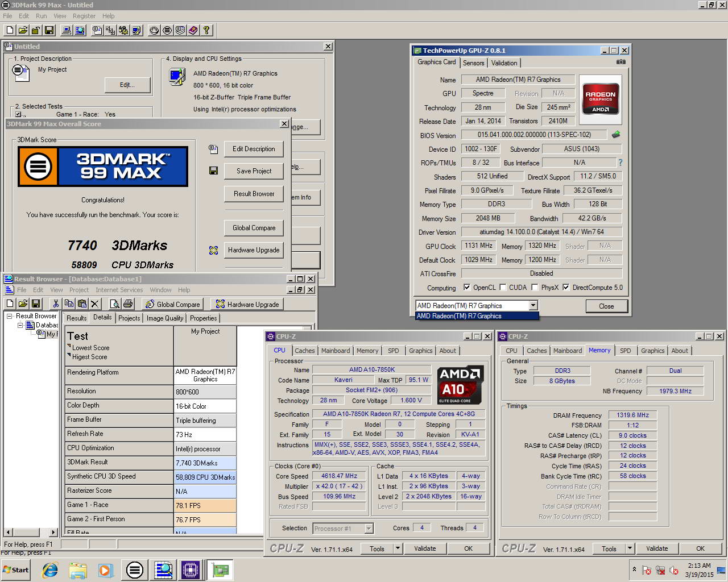Screen dimensions: 728x582
Task: Click the Save Project disk icon in score dialog
Action: (213, 171)
